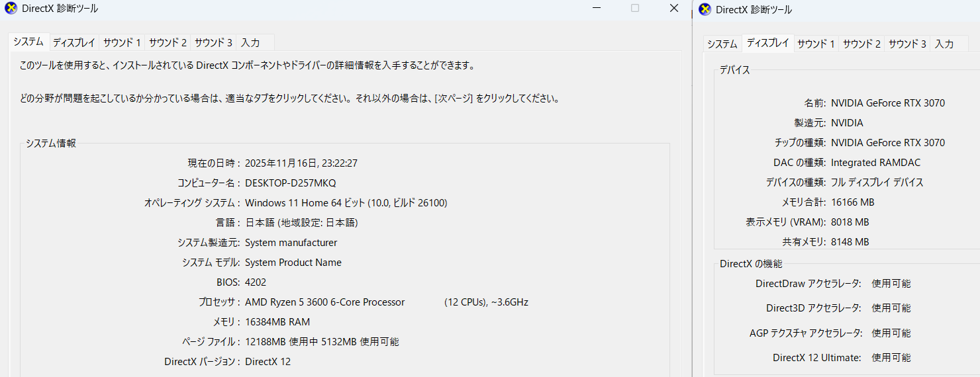Viewport: 980px width, 377px height.
Task: Go to 入力 tab in the system info window
Action: click(x=250, y=42)
